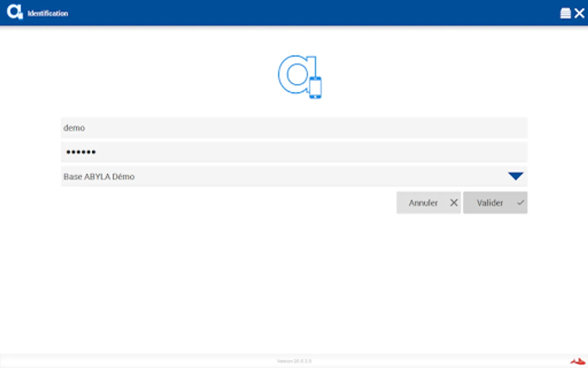Click the Identification title text
This screenshot has height=368, width=588.
point(48,13)
